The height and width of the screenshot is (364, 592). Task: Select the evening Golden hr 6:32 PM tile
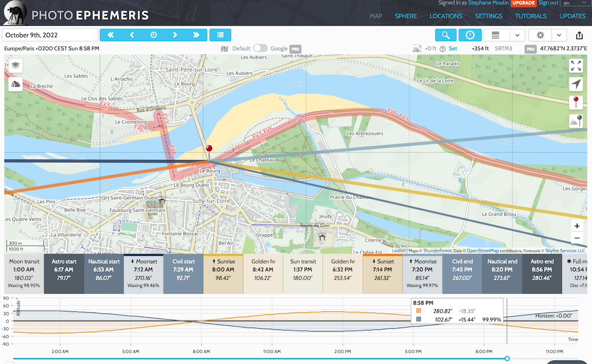click(x=343, y=274)
